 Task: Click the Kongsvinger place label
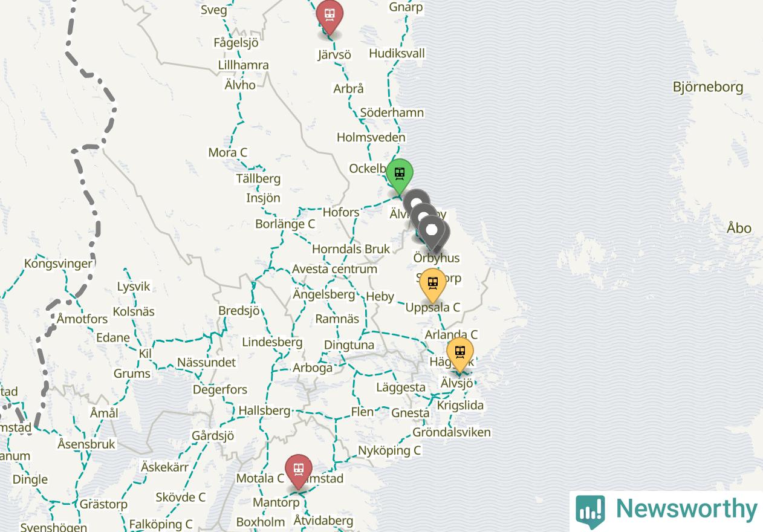tap(59, 264)
